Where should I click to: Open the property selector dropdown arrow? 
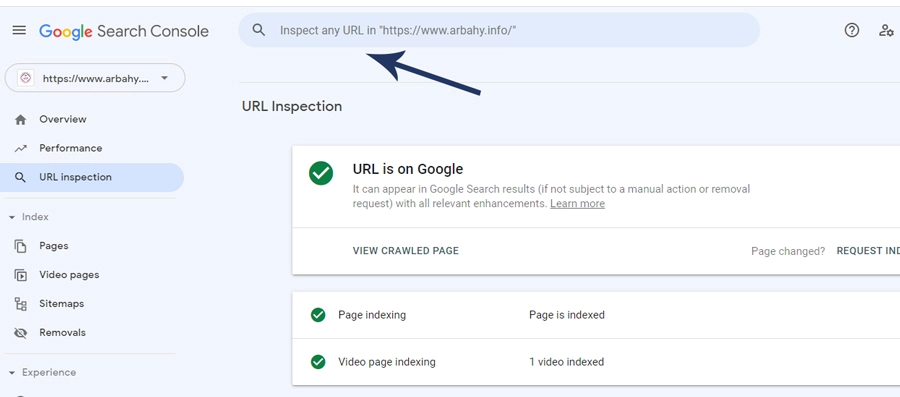[164, 78]
